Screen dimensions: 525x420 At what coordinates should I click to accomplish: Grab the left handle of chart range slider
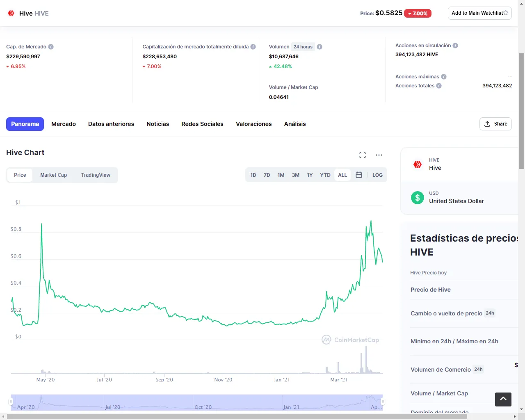11,402
